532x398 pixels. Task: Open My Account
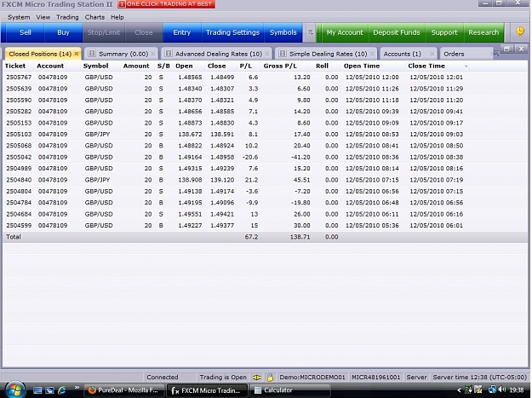point(345,32)
